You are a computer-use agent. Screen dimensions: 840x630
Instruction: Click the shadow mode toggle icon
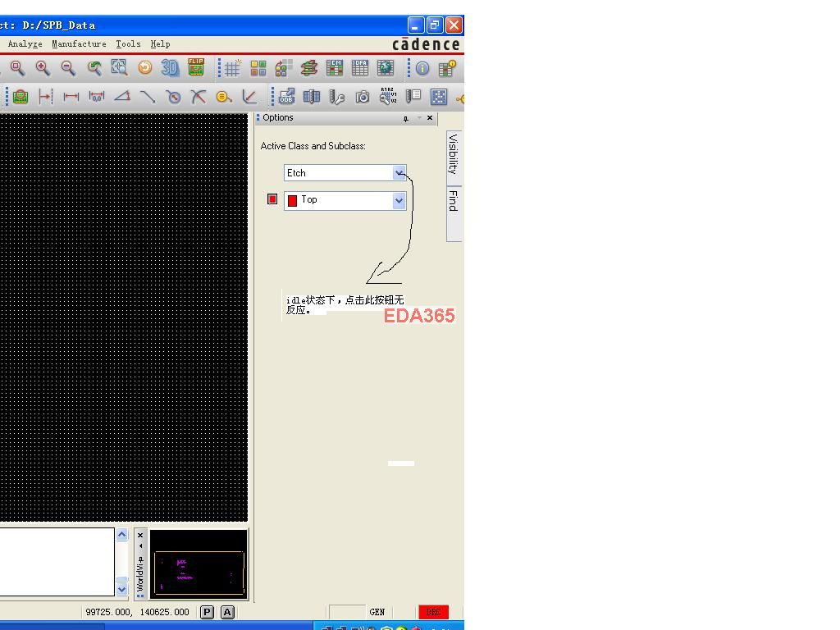pyautogui.click(x=283, y=68)
